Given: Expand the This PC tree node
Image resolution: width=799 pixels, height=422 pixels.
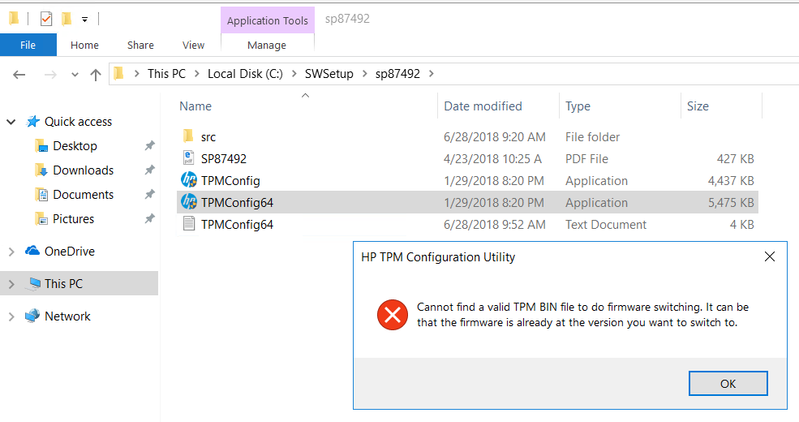Looking at the screenshot, I should (x=11, y=284).
